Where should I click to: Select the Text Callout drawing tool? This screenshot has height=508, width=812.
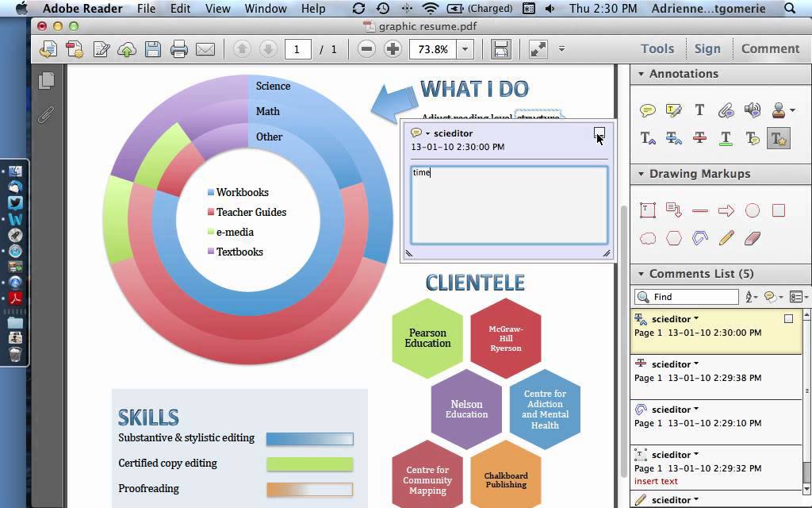point(673,210)
